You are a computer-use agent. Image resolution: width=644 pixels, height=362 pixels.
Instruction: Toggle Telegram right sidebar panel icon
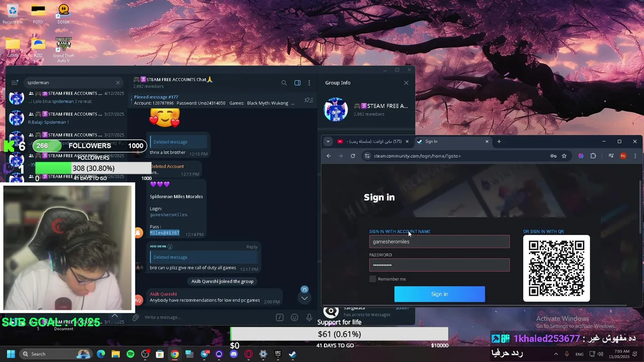tap(297, 82)
